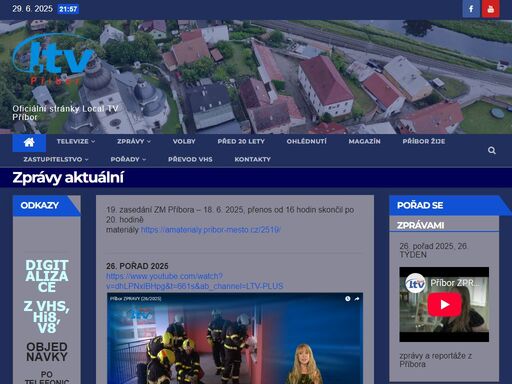Click the Pořad se zprávami widget title

pyautogui.click(x=420, y=215)
